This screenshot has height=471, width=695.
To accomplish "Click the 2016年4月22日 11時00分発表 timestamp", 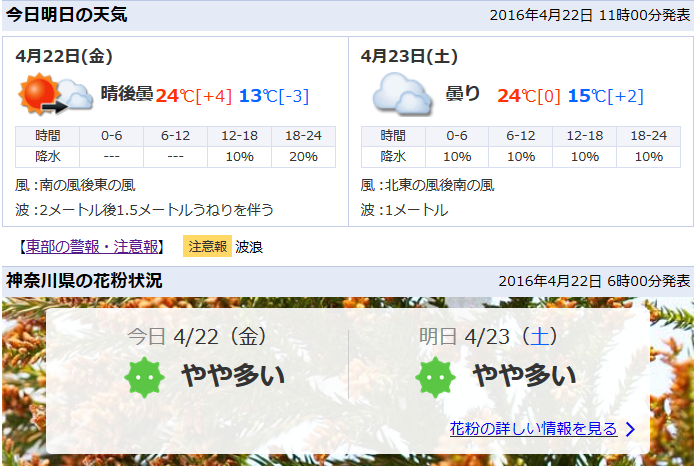I will pos(590,16).
